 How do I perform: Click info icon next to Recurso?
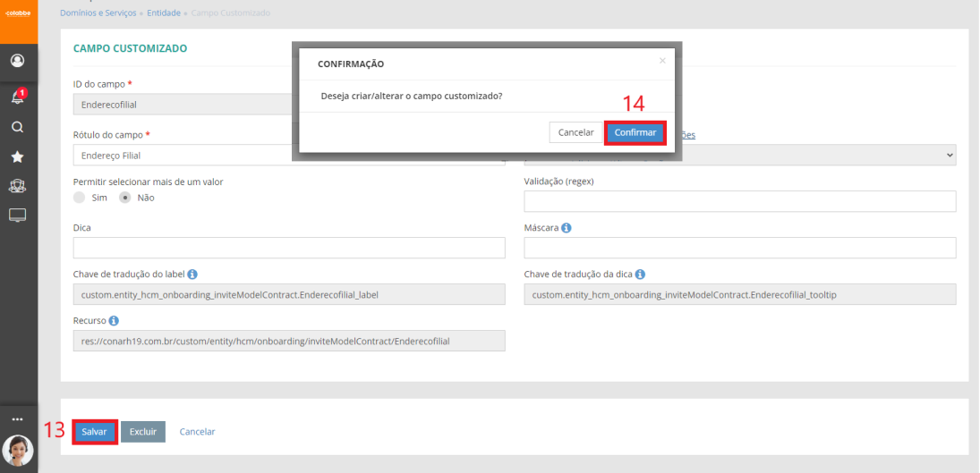click(x=115, y=320)
